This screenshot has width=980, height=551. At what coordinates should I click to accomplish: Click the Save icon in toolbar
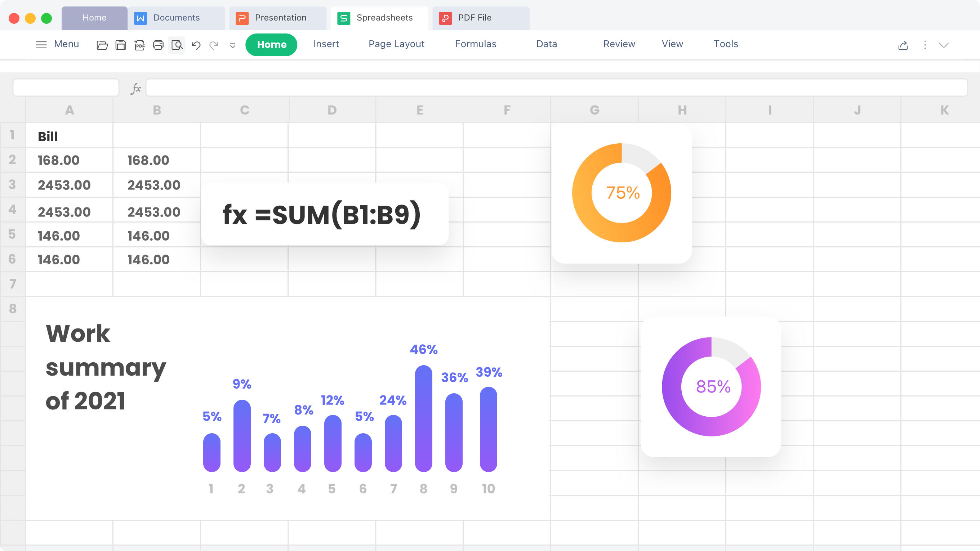click(x=121, y=45)
